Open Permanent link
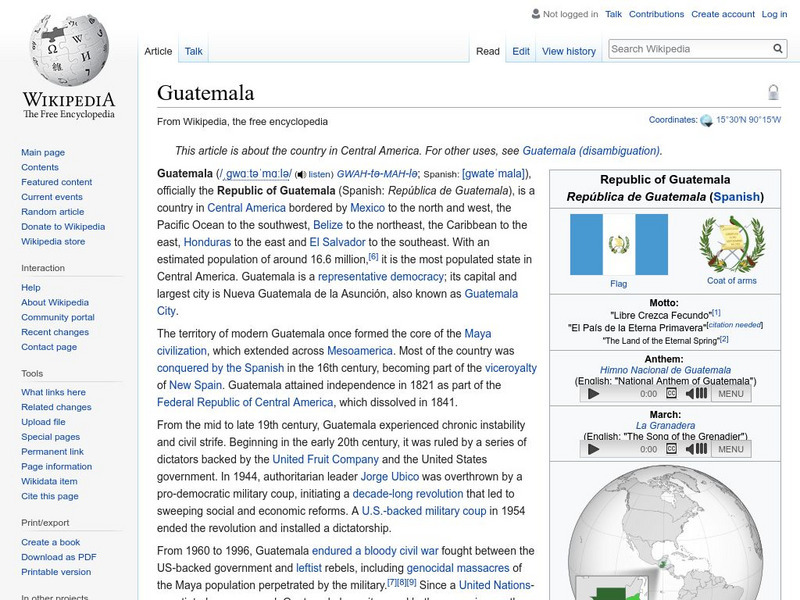The width and height of the screenshot is (800, 600). point(52,452)
